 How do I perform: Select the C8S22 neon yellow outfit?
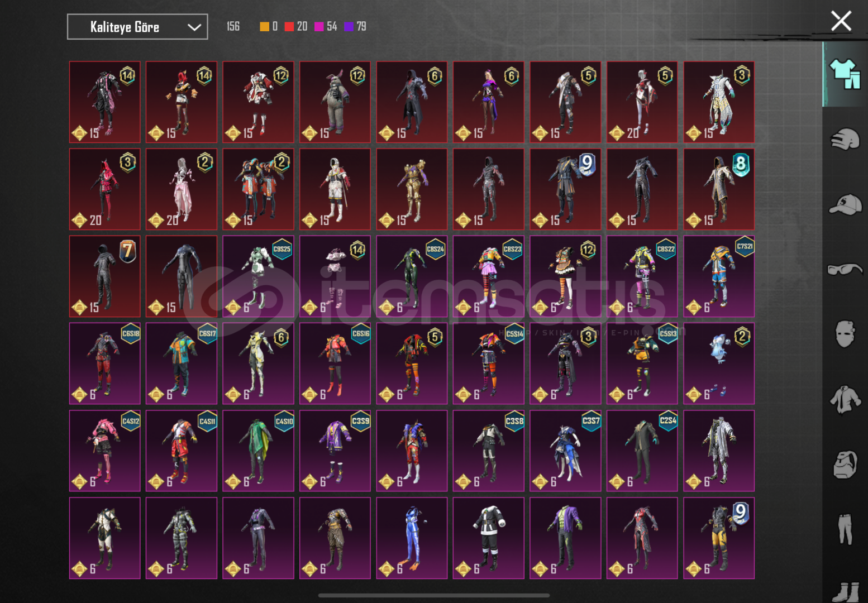click(642, 276)
